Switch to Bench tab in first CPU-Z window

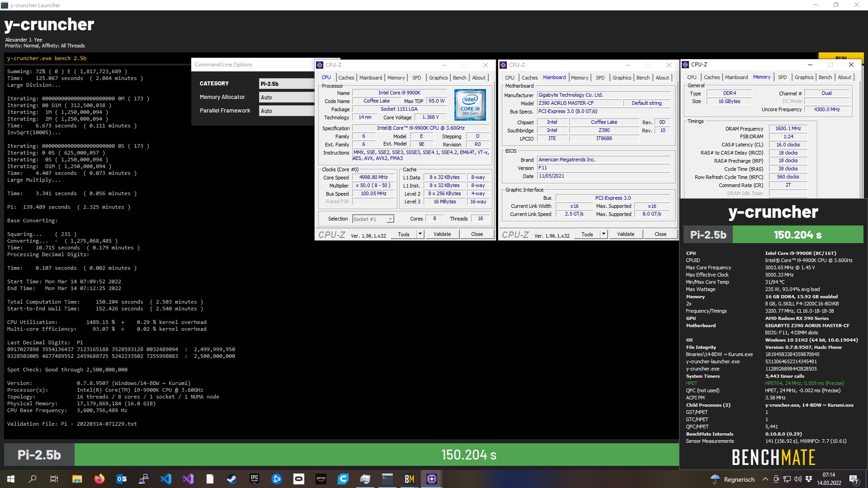click(x=459, y=78)
